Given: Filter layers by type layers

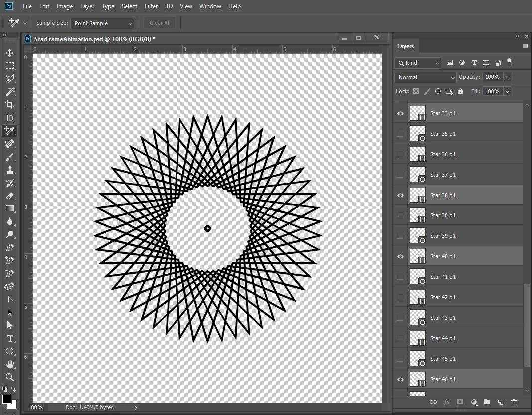Looking at the screenshot, I should (x=474, y=62).
